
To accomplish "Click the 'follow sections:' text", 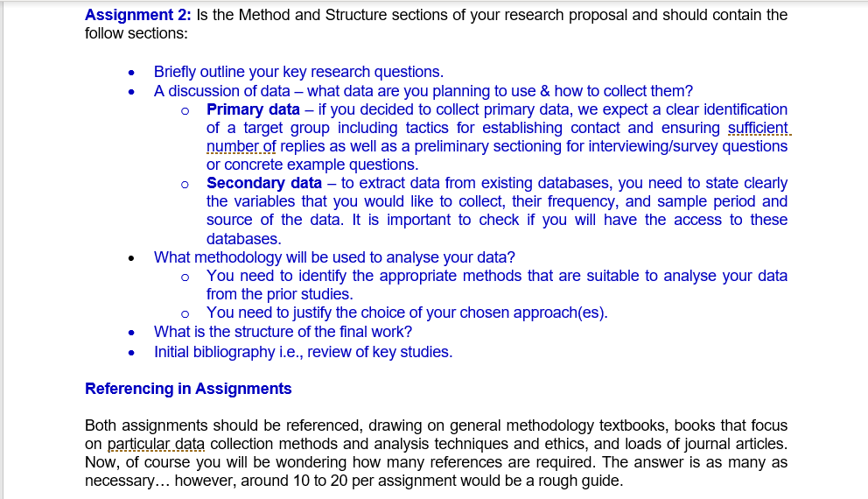I will 136,33.
